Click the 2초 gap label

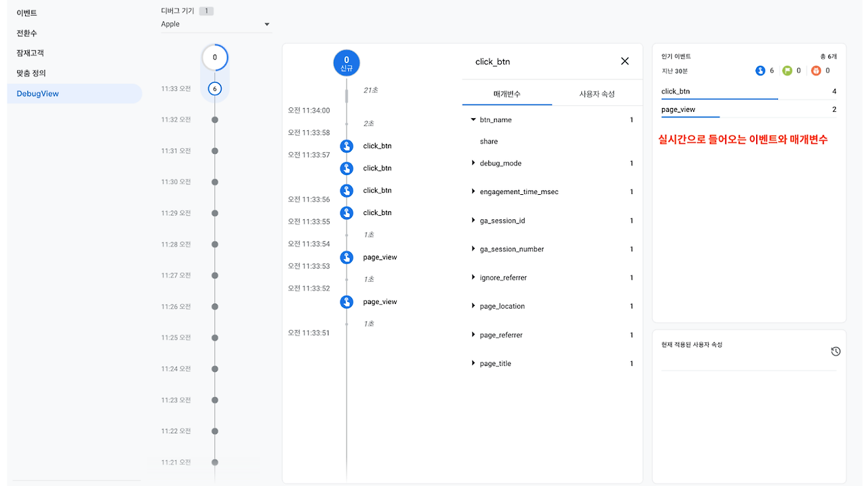[x=369, y=124]
